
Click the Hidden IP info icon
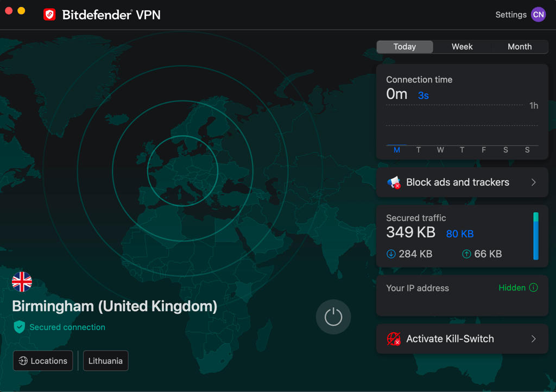(533, 287)
